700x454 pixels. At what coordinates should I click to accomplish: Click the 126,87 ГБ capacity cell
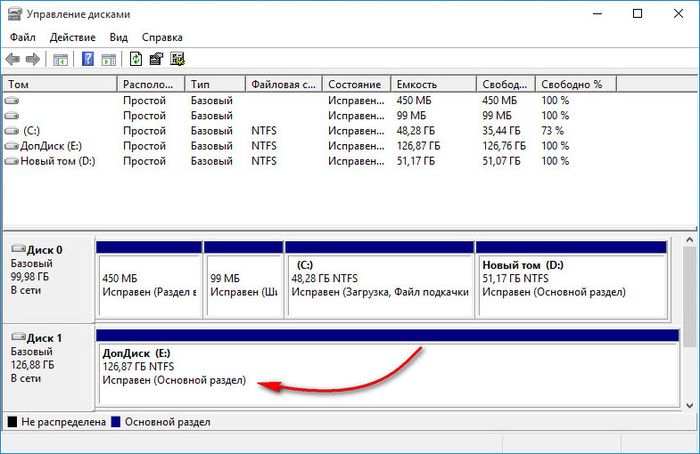pos(418,146)
